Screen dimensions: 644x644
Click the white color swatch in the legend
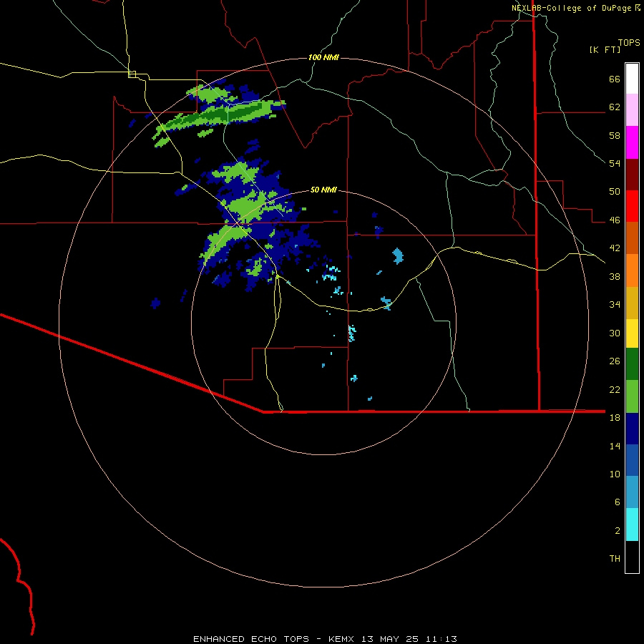(632, 79)
